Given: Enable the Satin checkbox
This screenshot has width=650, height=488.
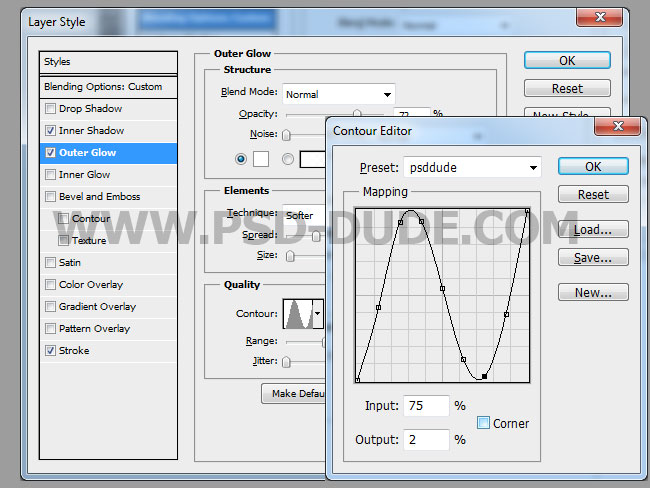Looking at the screenshot, I should [x=50, y=262].
